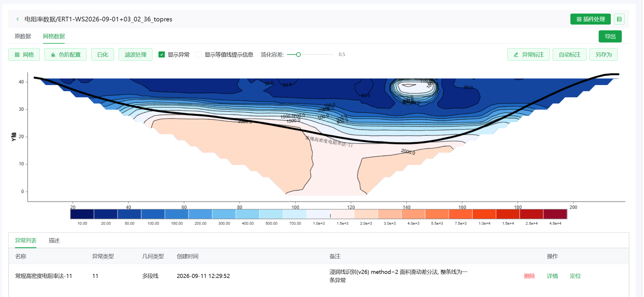Click the 简化容差 slider handle
Image resolution: width=644 pixels, height=297 pixels.
click(298, 55)
